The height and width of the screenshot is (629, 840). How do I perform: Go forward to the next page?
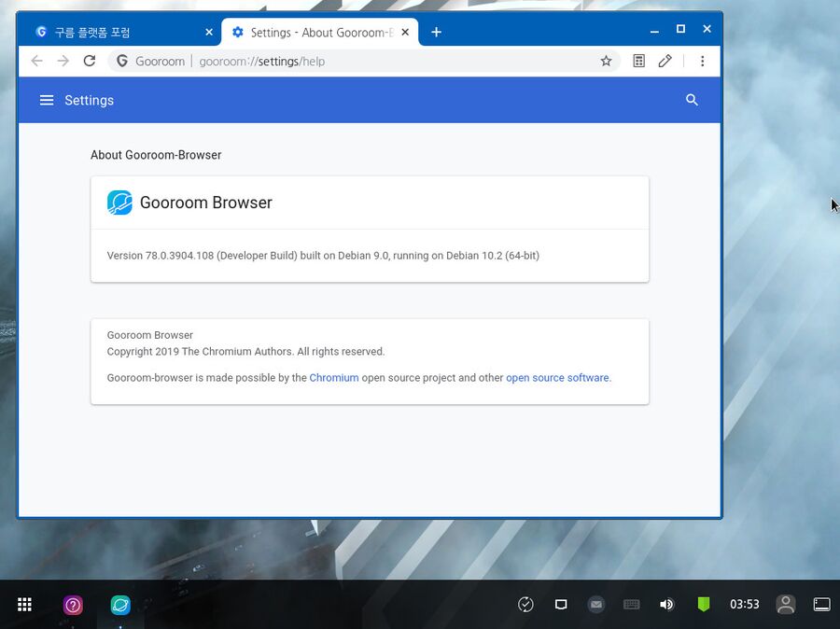coord(63,61)
